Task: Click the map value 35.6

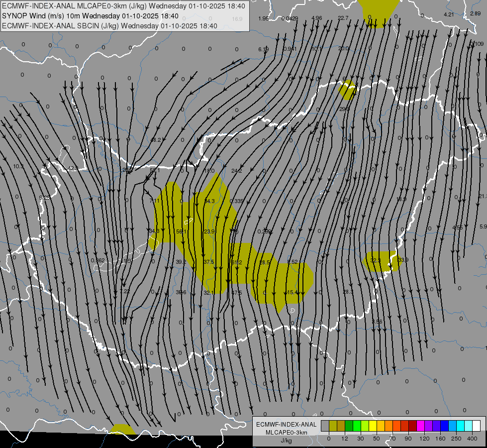Action: tap(181, 292)
